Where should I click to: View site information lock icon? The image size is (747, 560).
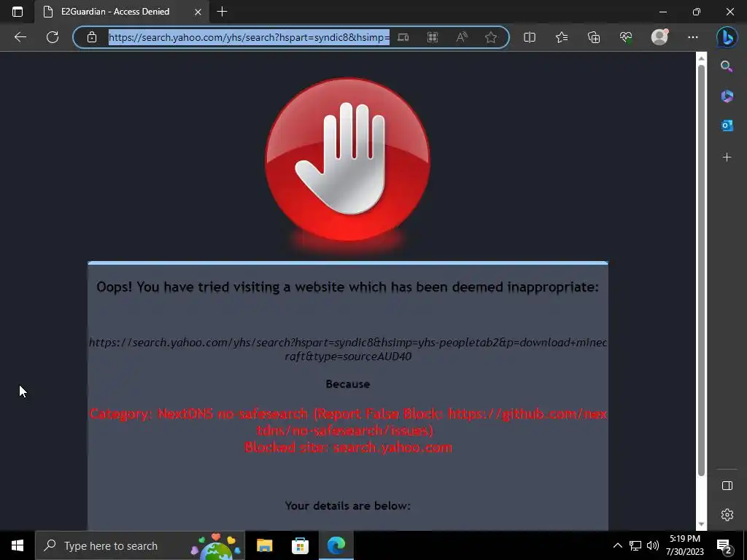click(92, 37)
